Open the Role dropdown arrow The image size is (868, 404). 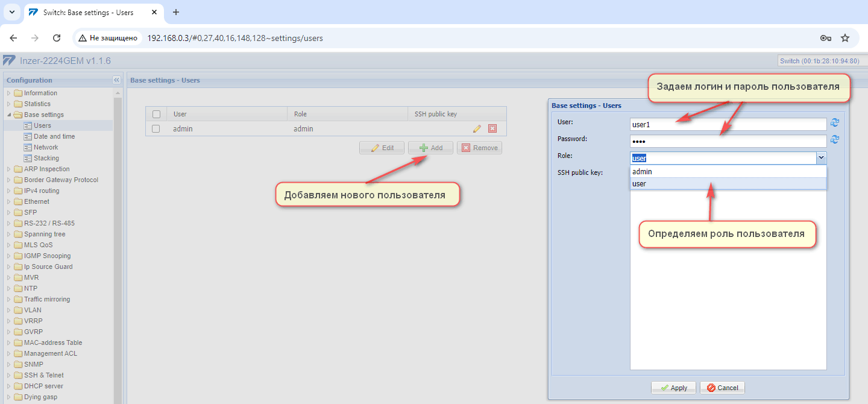click(820, 158)
